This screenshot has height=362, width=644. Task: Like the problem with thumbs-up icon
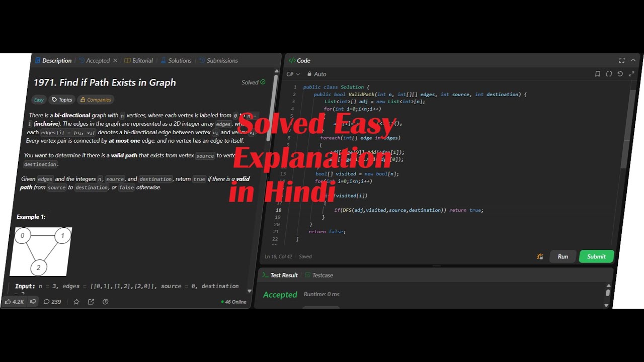pos(14,302)
